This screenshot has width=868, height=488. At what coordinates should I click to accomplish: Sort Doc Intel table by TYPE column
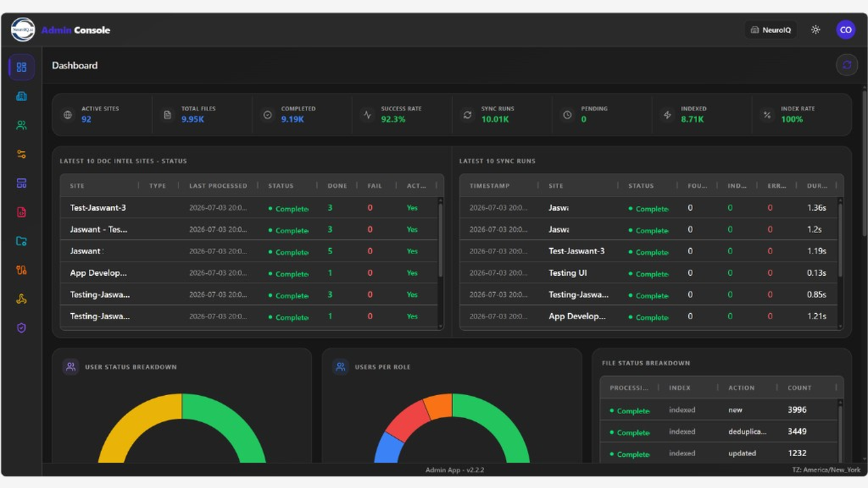[x=157, y=186]
